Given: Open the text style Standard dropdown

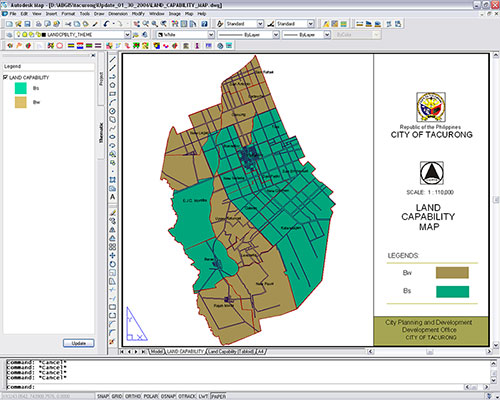Looking at the screenshot, I should pyautogui.click(x=260, y=24).
